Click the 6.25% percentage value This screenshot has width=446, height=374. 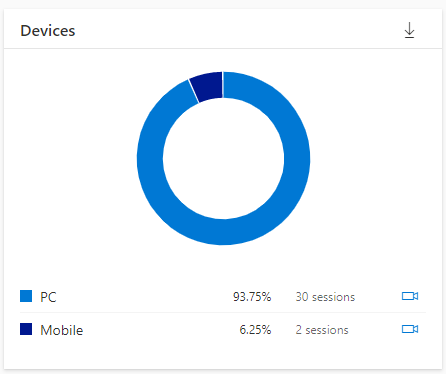[255, 330]
